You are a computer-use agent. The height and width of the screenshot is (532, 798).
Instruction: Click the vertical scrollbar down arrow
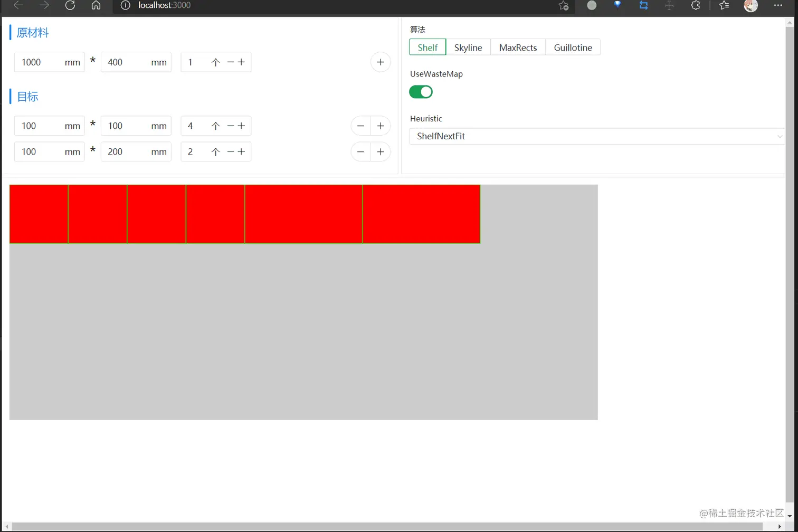790,516
